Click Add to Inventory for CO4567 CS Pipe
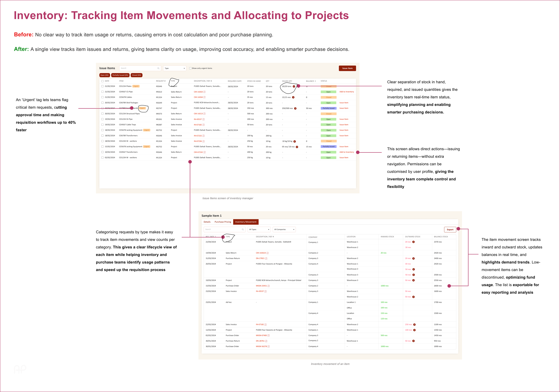The height and width of the screenshot is (392, 560). coord(346,92)
